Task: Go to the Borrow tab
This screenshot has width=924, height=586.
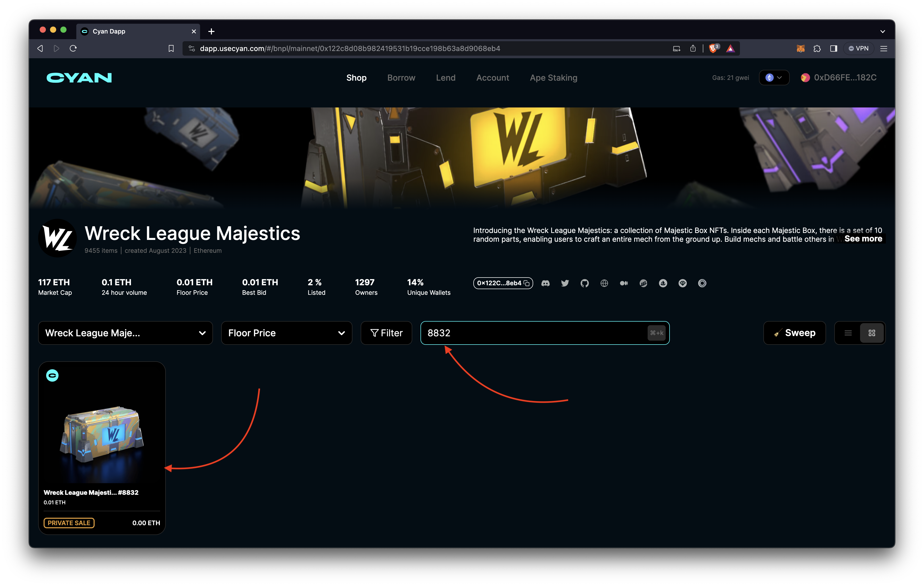Action: point(401,78)
